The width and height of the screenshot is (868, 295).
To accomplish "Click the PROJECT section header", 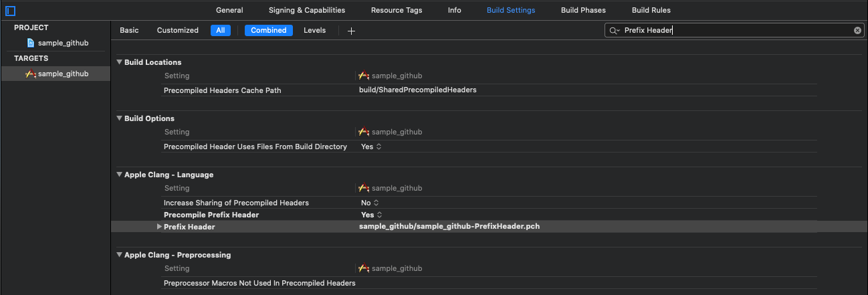I will tap(31, 27).
